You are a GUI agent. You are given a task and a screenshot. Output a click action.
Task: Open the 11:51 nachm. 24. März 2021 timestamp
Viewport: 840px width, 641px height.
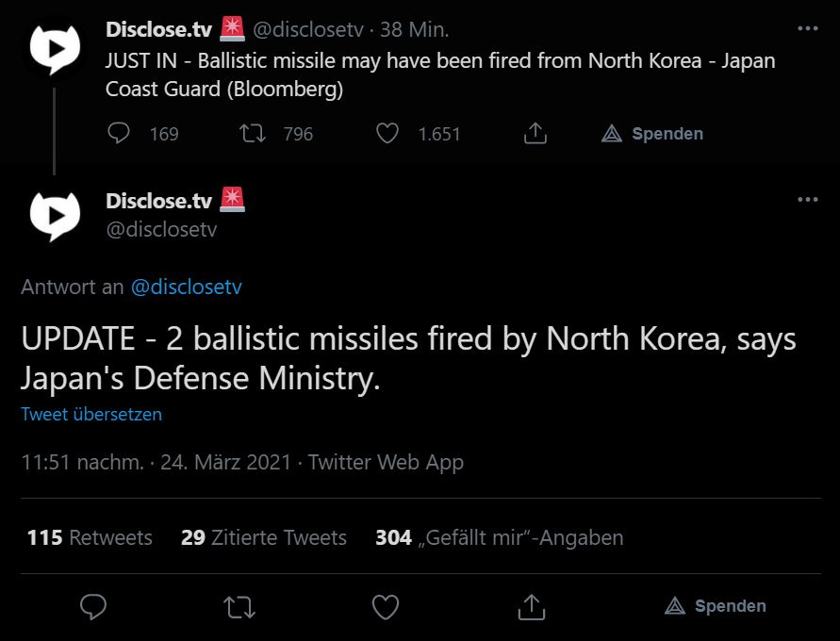[x=156, y=462]
